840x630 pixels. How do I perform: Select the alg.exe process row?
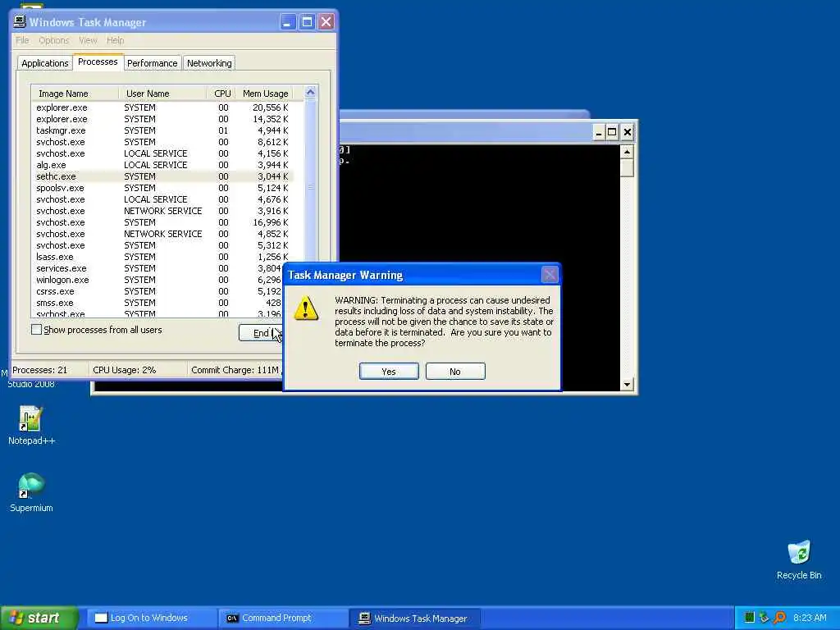coord(162,165)
